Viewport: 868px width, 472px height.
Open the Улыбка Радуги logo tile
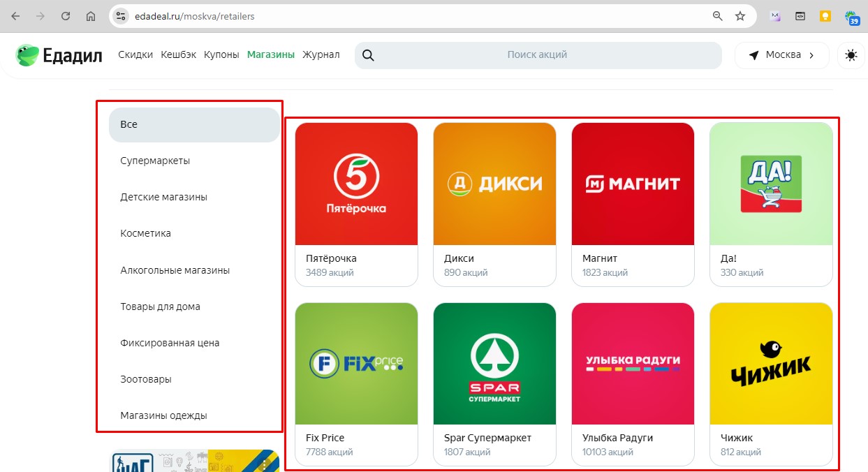pos(633,364)
